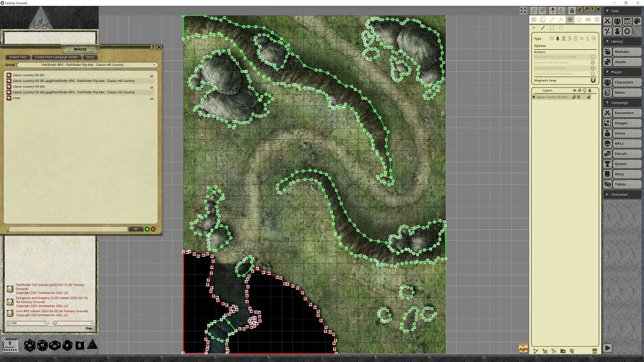Set occluder type to tree terrain
This screenshot has height=362, width=644.
pyautogui.click(x=557, y=38)
